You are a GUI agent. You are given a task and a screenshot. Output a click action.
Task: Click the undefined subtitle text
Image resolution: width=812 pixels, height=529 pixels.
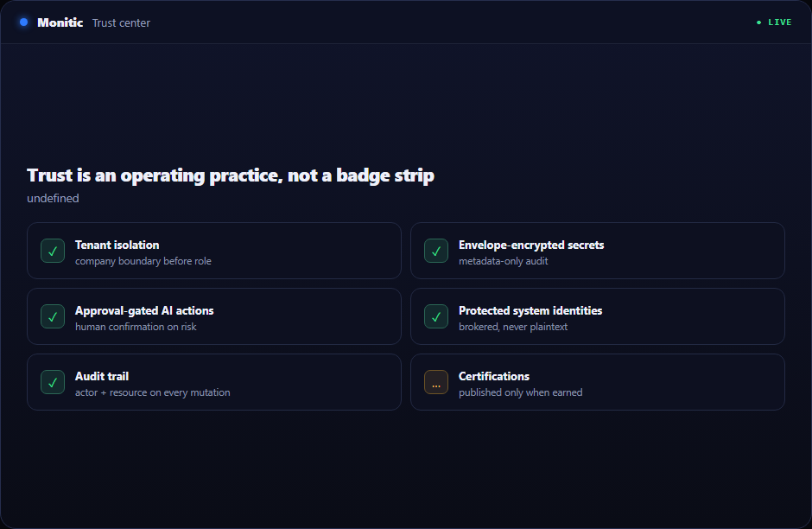(53, 199)
